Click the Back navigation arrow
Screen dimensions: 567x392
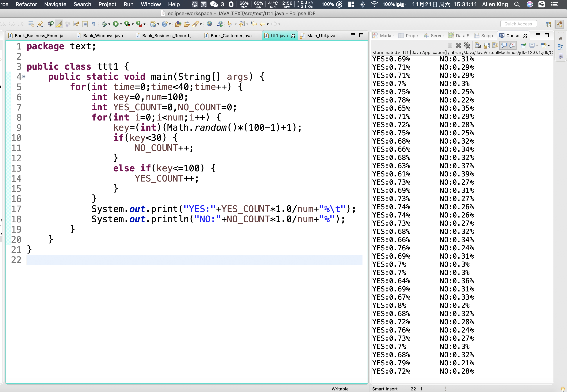coord(262,24)
